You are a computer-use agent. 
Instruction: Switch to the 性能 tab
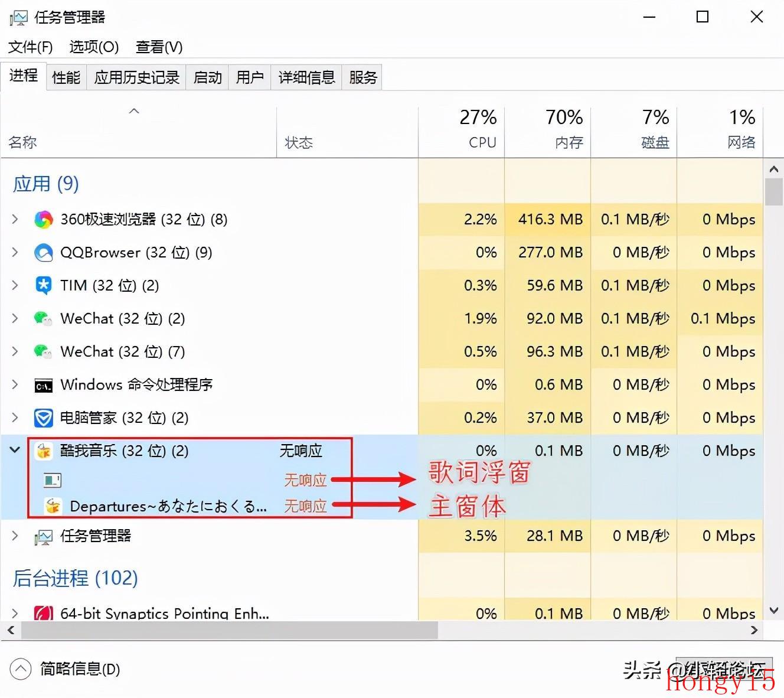pos(66,77)
